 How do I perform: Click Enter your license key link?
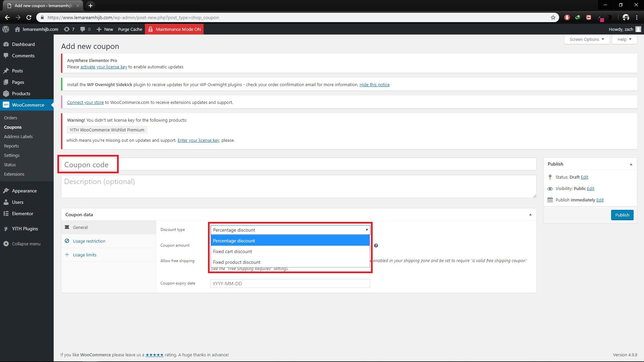tap(198, 140)
